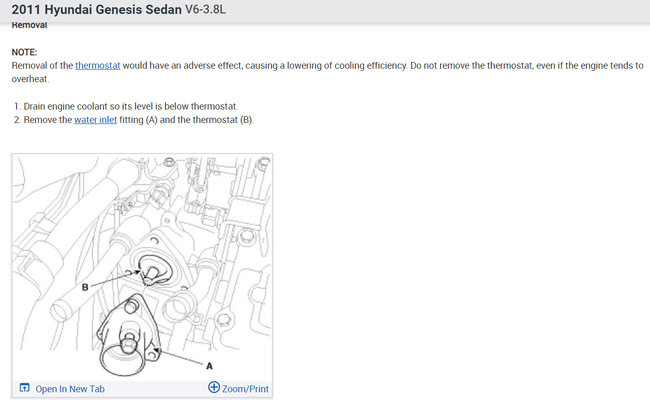Click the Removal section heading
Screen dimensions: 650x415
pos(29,25)
